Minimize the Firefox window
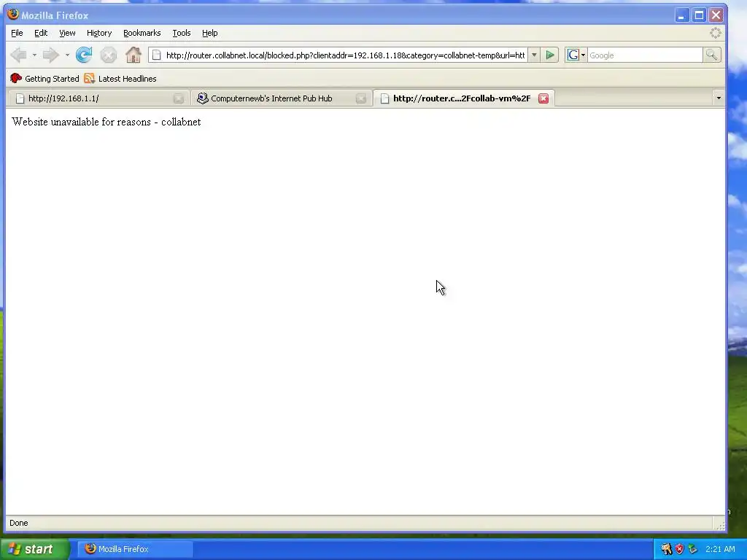Viewport: 747px width, 560px height. pos(682,15)
